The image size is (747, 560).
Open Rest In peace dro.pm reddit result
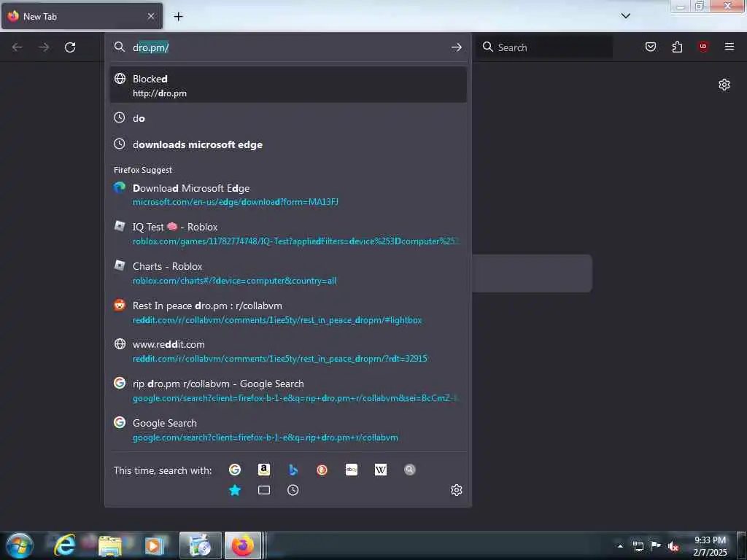pyautogui.click(x=288, y=312)
